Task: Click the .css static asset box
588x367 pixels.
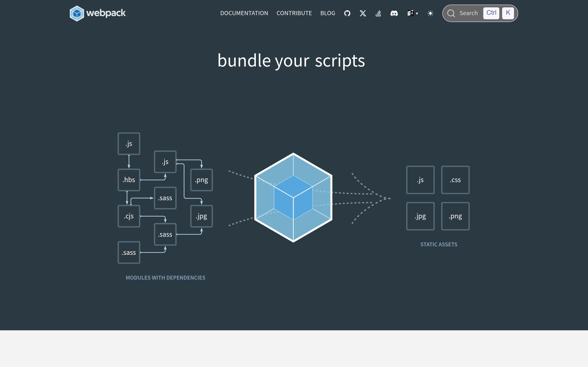Action: [455, 180]
